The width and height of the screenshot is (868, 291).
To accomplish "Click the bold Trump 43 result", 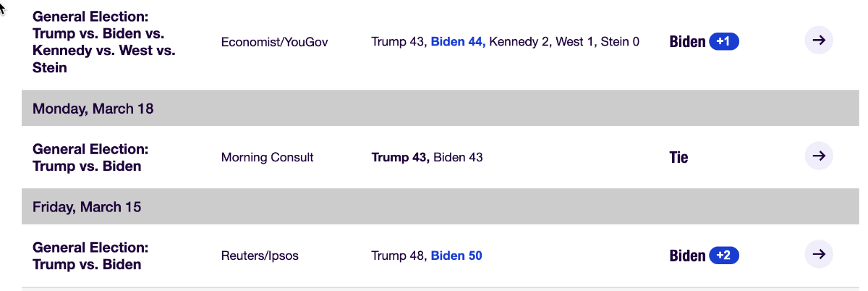I will point(400,157).
